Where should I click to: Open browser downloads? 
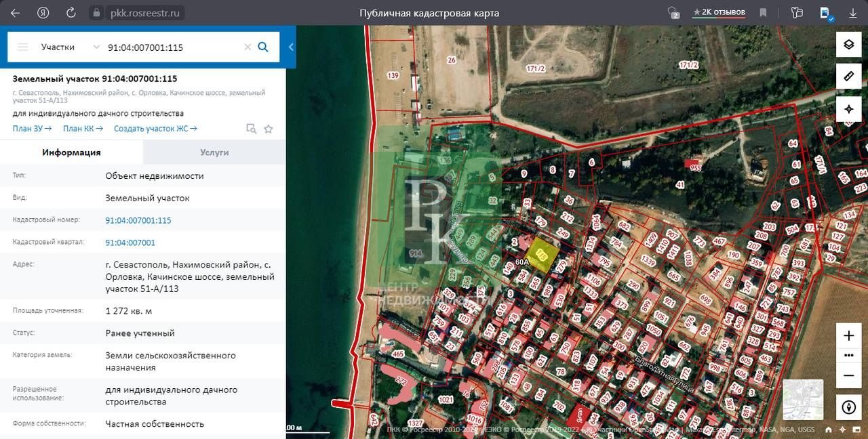pyautogui.click(x=853, y=13)
